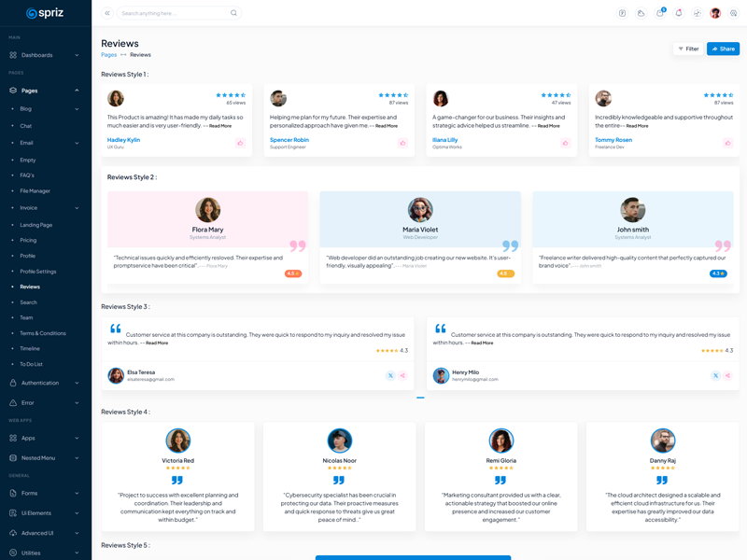Click X (Twitter) icon on Elsa Teresa's review
This screenshot has width=747, height=560.
pos(390,375)
